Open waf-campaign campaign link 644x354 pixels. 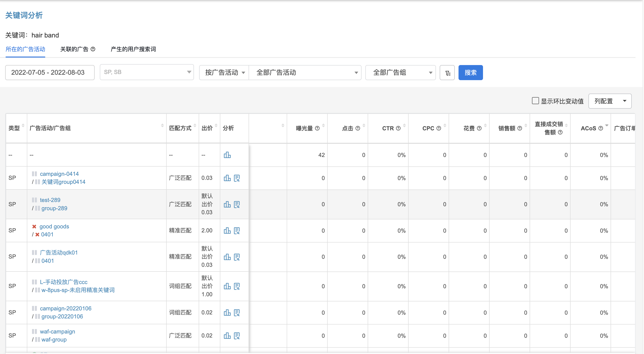[x=57, y=331]
